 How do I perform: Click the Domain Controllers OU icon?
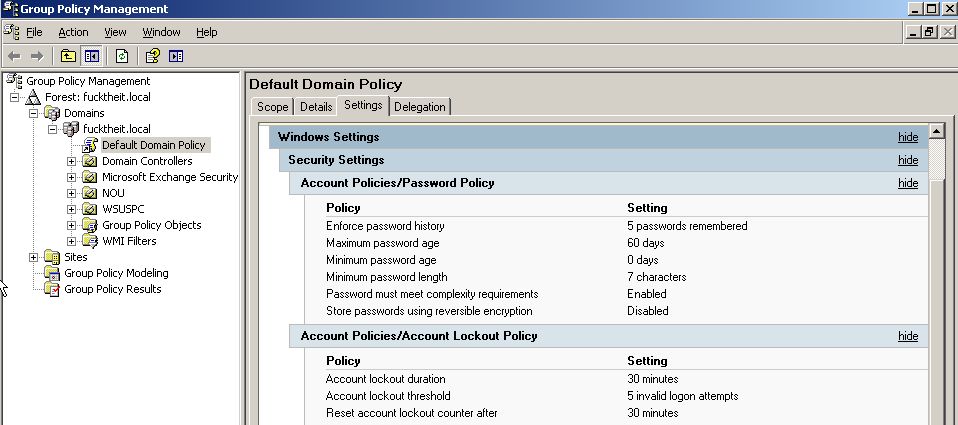click(90, 161)
